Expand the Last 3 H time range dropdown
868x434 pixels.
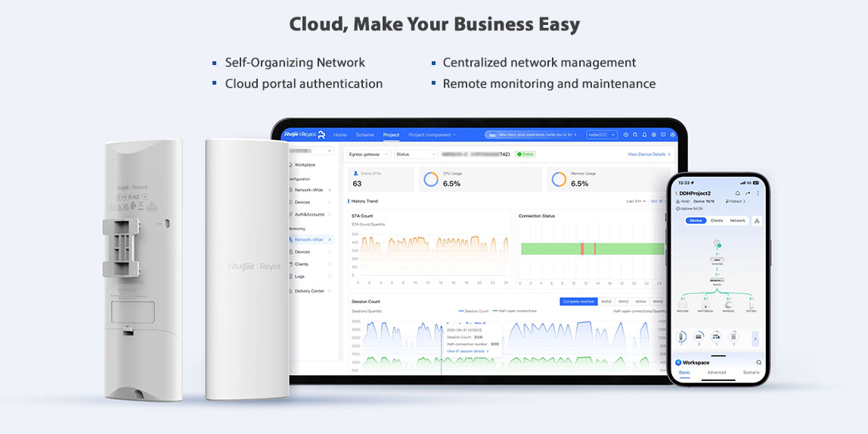coord(636,201)
